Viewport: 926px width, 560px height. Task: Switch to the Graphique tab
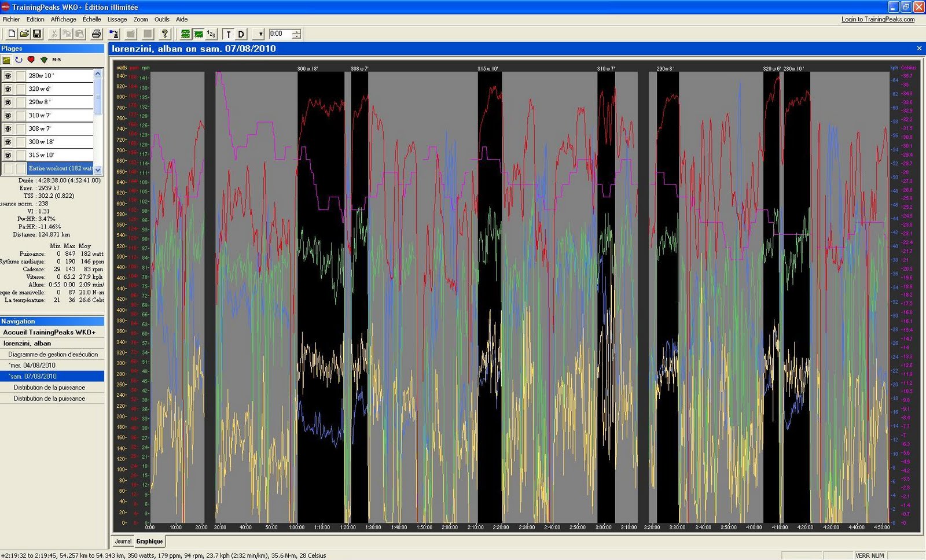coord(149,541)
